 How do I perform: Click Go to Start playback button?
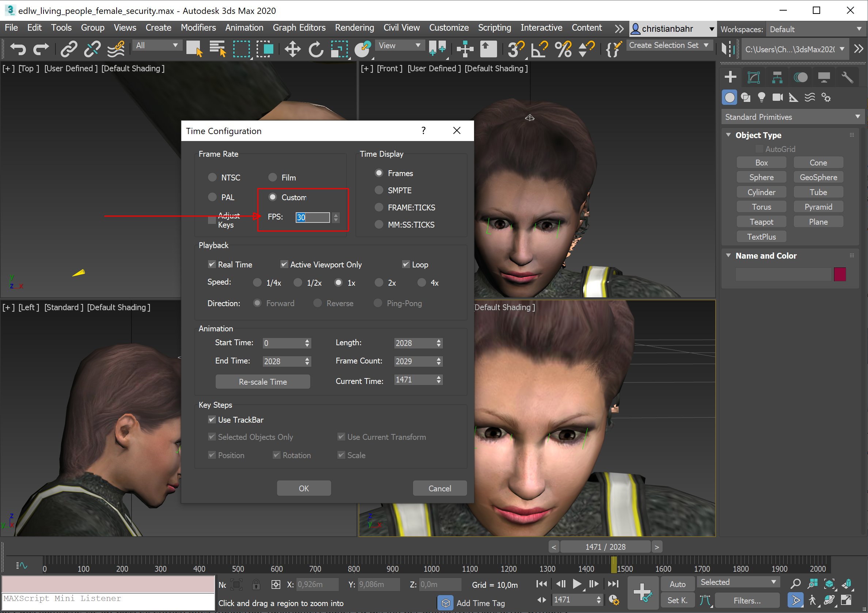(x=541, y=584)
